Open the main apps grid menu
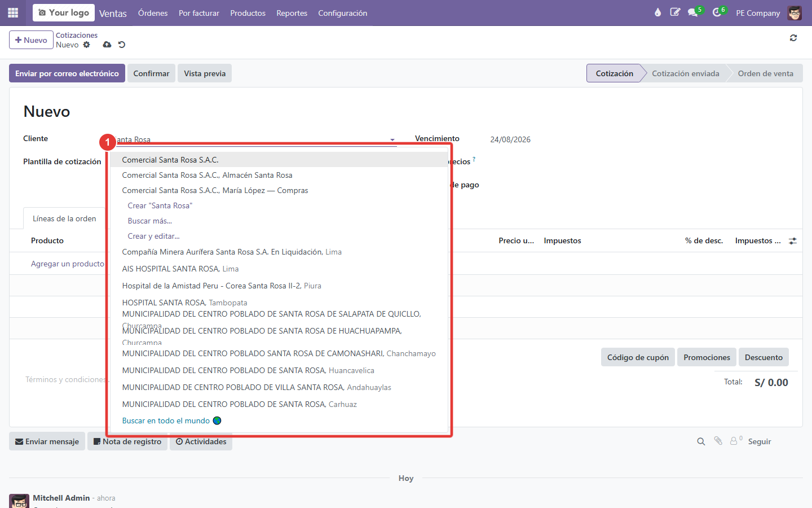Viewport: 812px width, 508px height. [x=13, y=12]
